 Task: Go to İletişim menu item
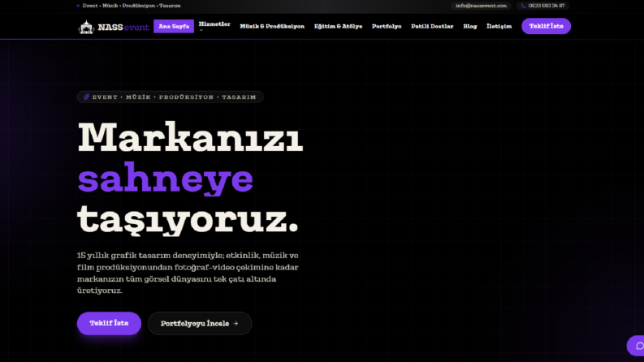(x=499, y=26)
